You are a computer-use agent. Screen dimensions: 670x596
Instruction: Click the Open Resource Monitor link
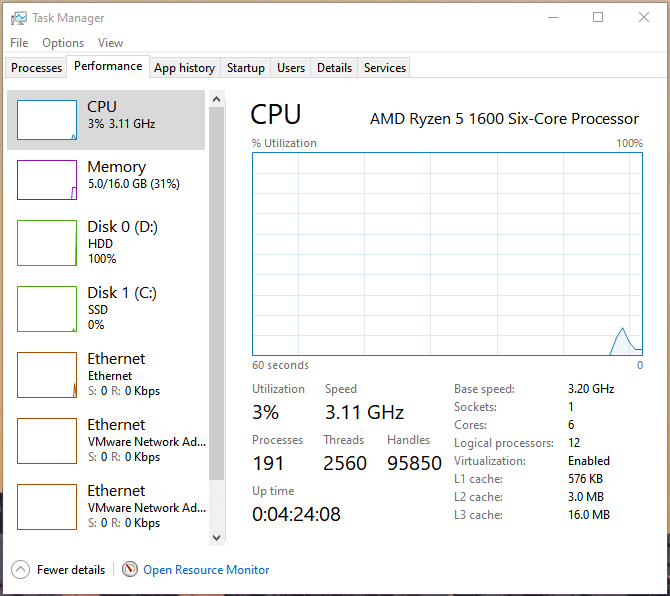(206, 570)
